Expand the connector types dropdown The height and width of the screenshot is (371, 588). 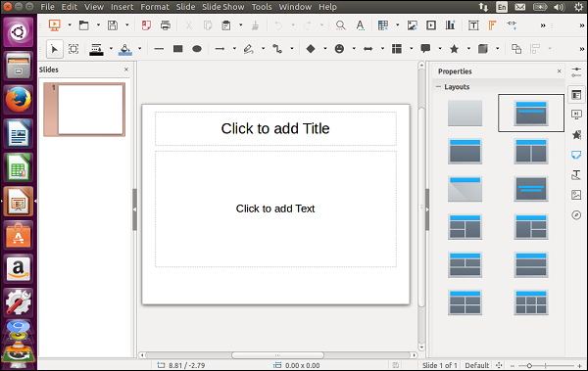click(x=292, y=49)
